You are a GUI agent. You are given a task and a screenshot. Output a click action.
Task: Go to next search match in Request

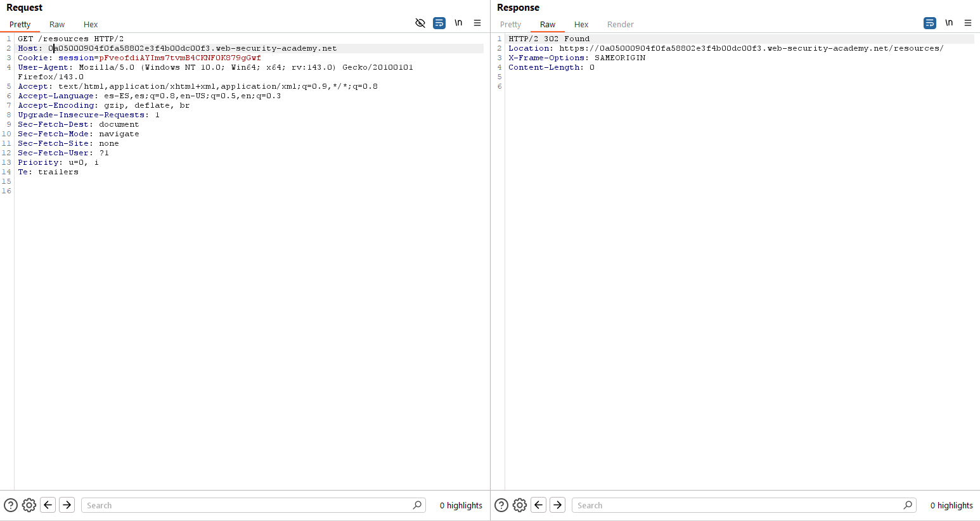[x=67, y=505]
